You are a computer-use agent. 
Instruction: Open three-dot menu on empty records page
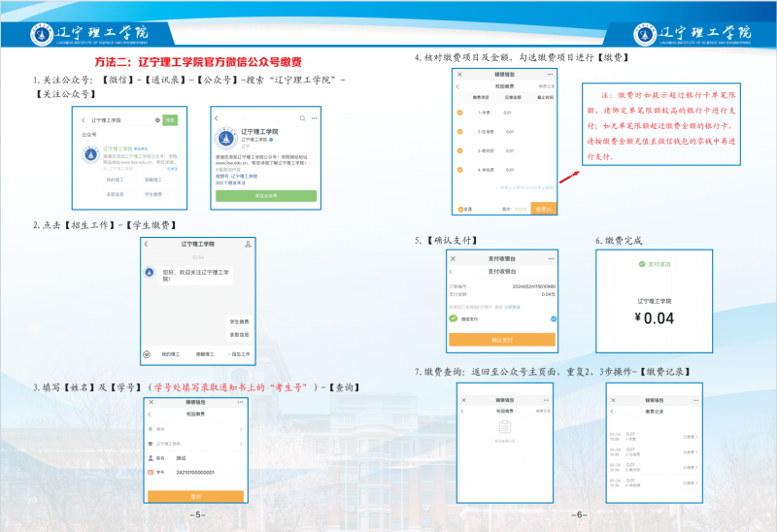click(546, 400)
